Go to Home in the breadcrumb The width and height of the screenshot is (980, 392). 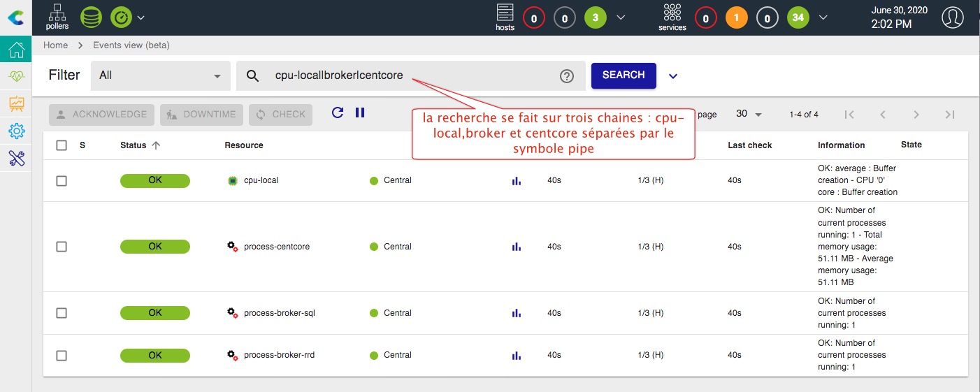tap(55, 45)
